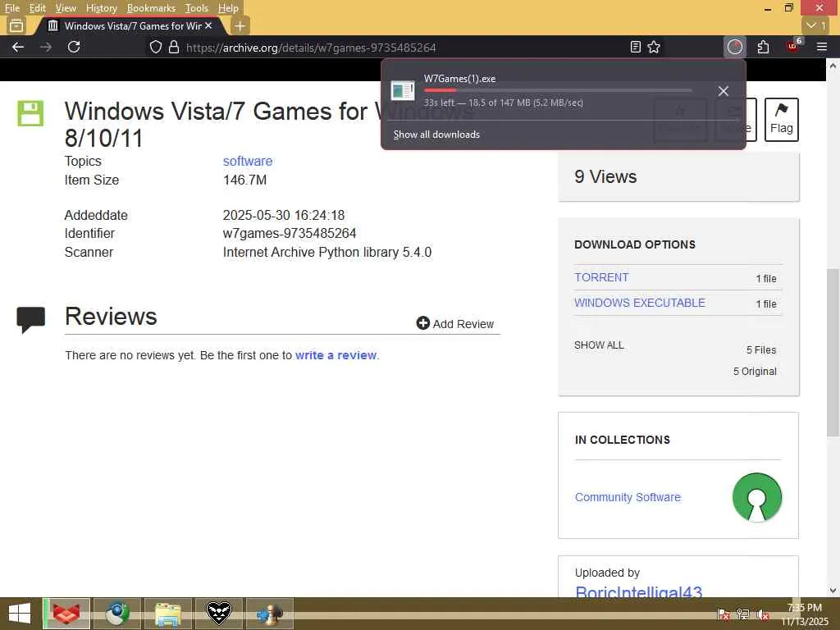Switch to the red fox browser taskbar icon
The width and height of the screenshot is (840, 630).
point(66,614)
